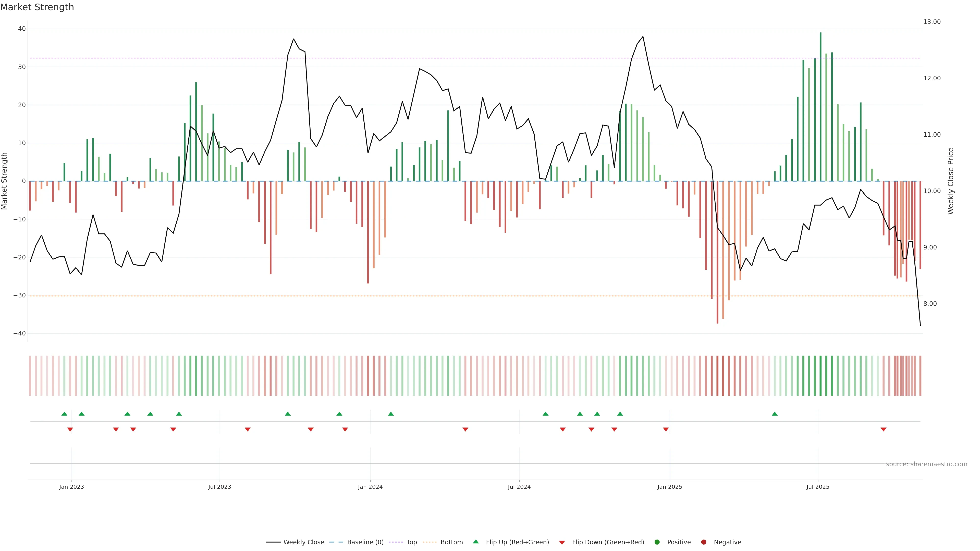Click the Negative red circle legend icon
Viewport: 980px width, 551px height.
703,542
